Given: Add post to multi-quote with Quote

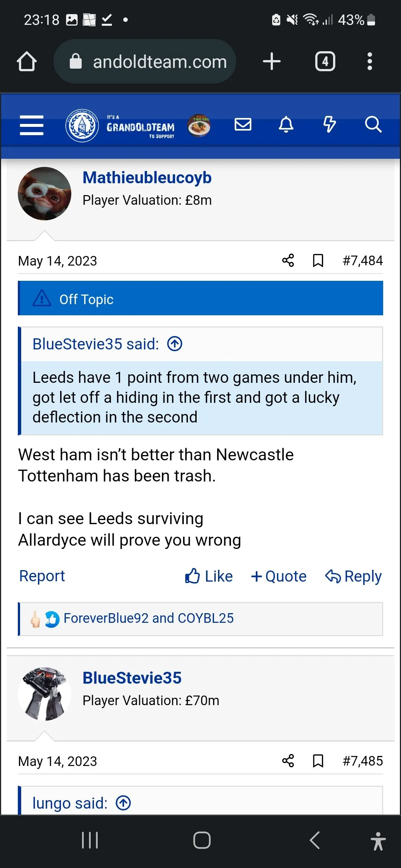Looking at the screenshot, I should (x=279, y=576).
